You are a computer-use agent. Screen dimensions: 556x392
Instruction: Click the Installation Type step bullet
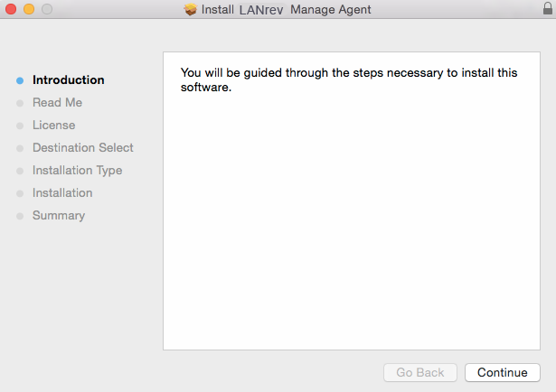[20, 171]
